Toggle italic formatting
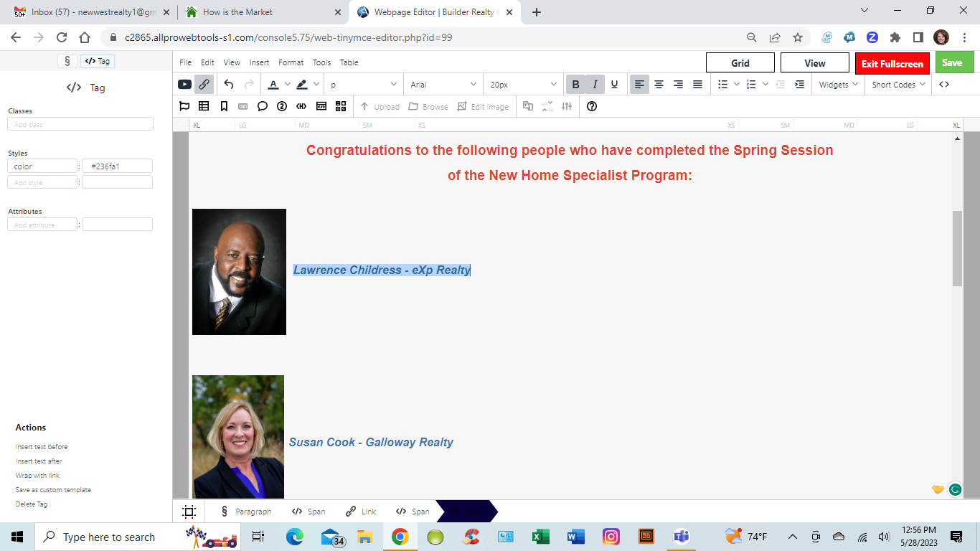The height and width of the screenshot is (551, 980). click(x=595, y=85)
